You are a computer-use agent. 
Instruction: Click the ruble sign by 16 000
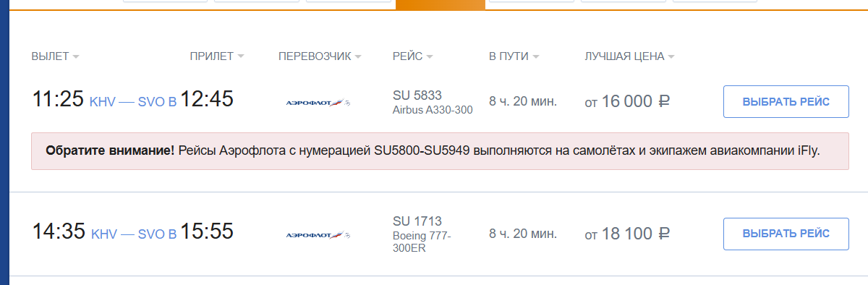click(x=664, y=102)
